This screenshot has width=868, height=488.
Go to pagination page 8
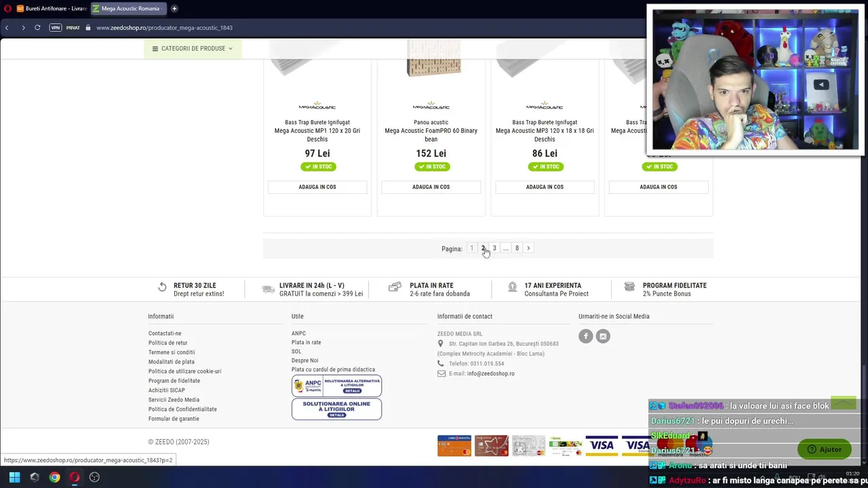(x=517, y=248)
